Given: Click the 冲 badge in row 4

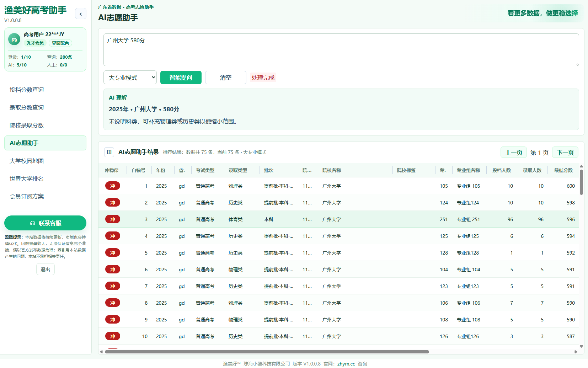Looking at the screenshot, I should click(x=113, y=236).
